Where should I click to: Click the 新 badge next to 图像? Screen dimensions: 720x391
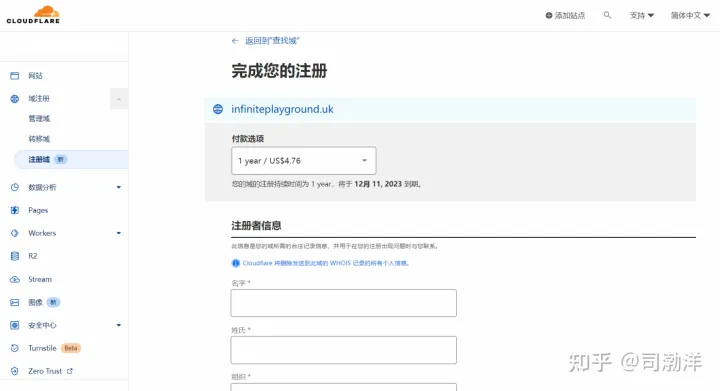coord(53,302)
